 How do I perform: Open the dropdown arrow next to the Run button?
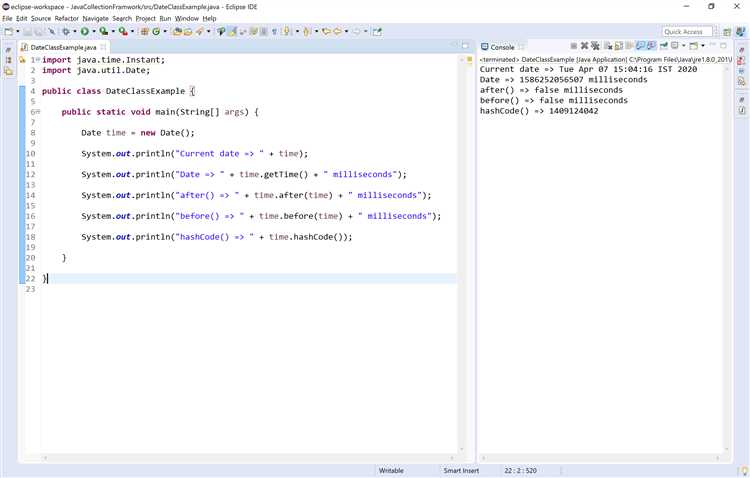94,32
